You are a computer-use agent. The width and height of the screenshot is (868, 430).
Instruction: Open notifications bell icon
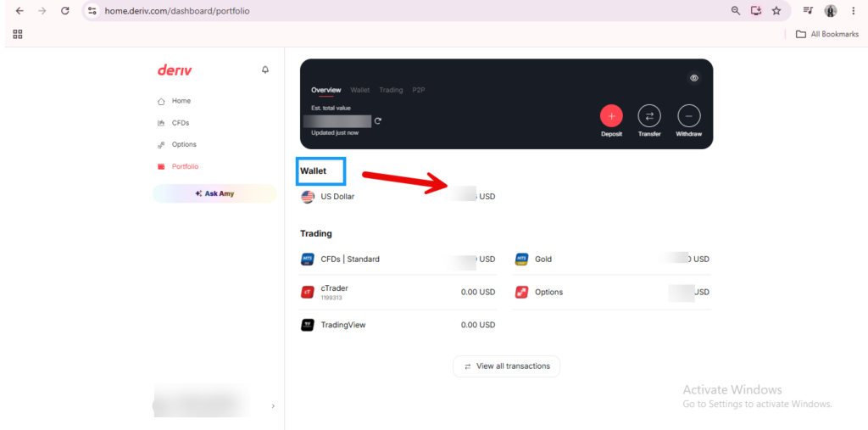tap(265, 70)
